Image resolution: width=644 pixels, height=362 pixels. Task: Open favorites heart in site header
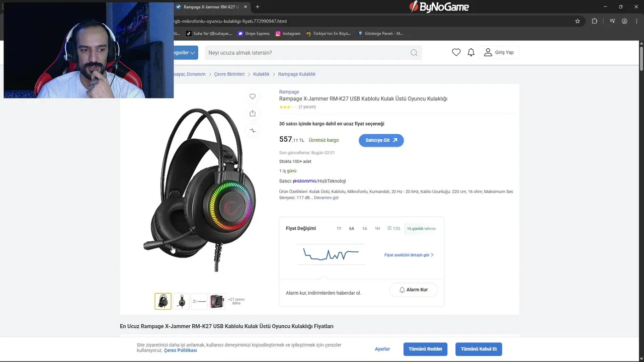[x=456, y=52]
